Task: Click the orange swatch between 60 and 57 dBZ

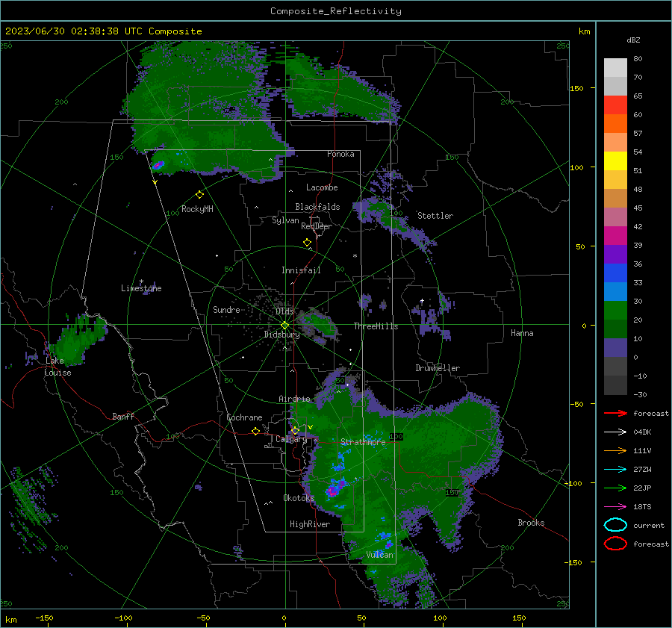Action: click(x=615, y=123)
